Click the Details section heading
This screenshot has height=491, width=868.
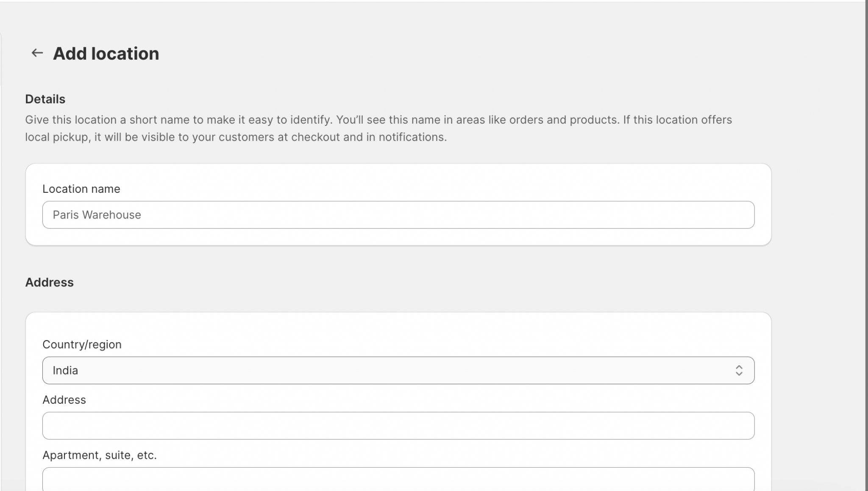pyautogui.click(x=45, y=99)
